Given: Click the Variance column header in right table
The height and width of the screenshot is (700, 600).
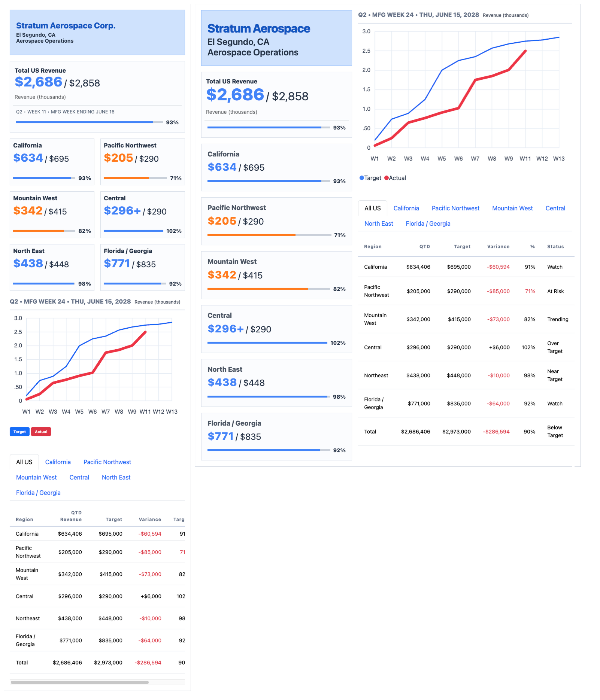Looking at the screenshot, I should [x=498, y=247].
